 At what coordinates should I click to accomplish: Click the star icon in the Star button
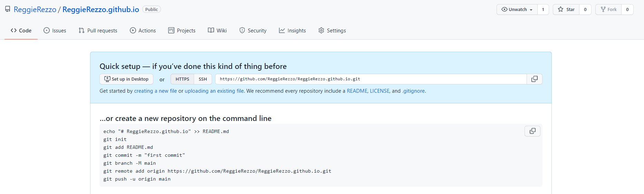(561, 9)
